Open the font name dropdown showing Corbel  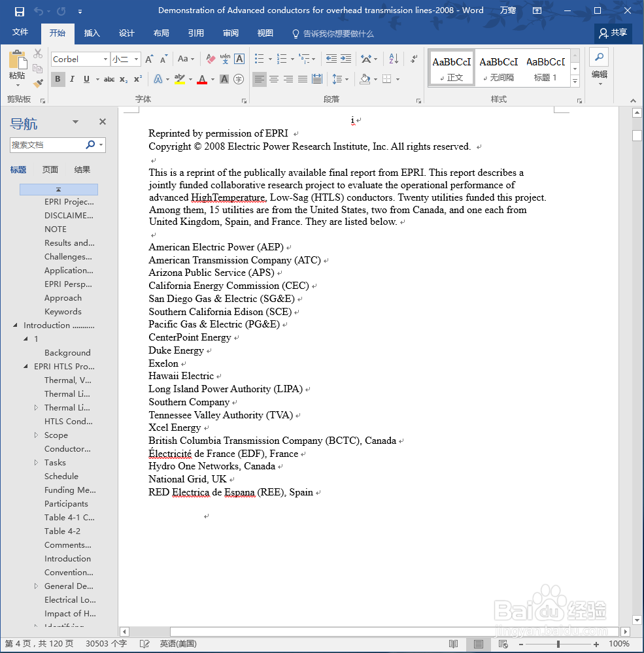pos(105,59)
